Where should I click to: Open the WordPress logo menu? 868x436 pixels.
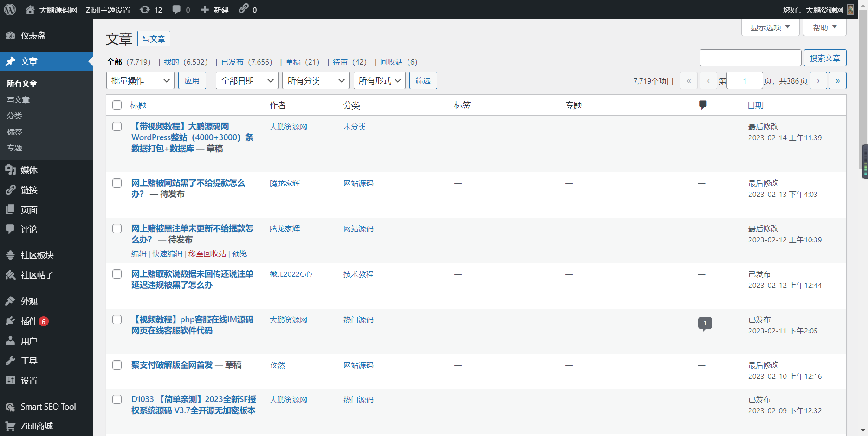9,9
